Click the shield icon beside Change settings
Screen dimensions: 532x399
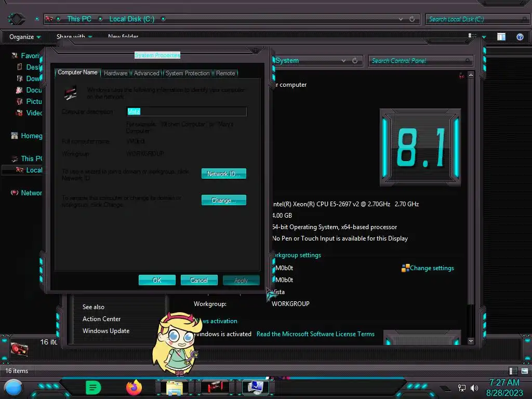(405, 269)
